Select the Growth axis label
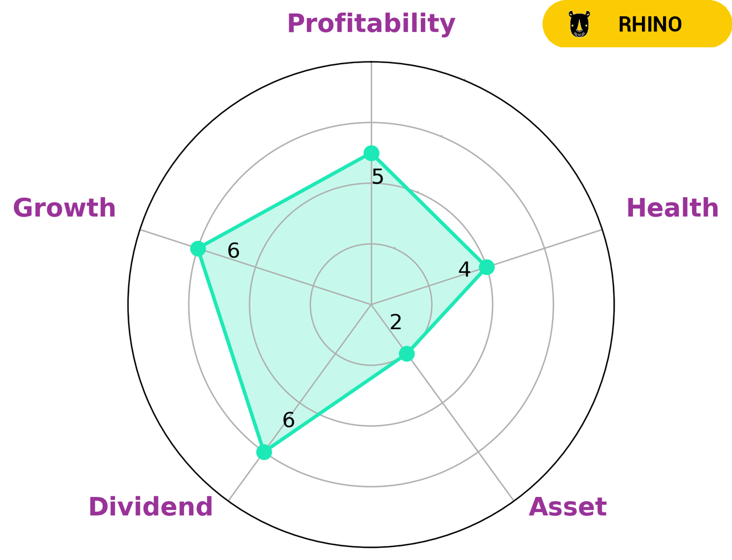 64,208
